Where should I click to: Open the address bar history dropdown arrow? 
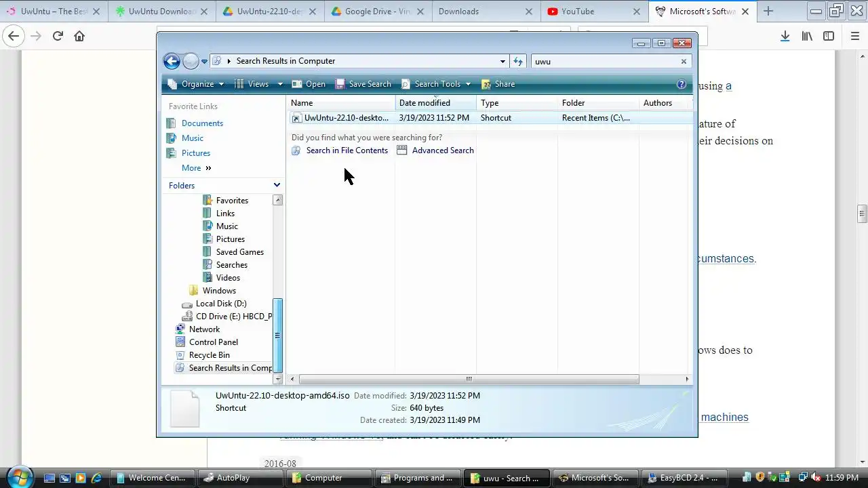[502, 61]
